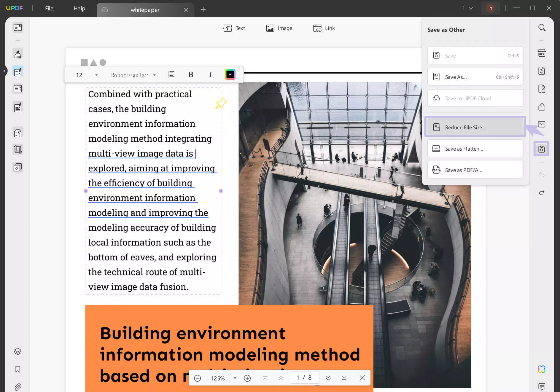This screenshot has width=560, height=392.
Task: Open the Convert PDF tool
Action: 542,71
